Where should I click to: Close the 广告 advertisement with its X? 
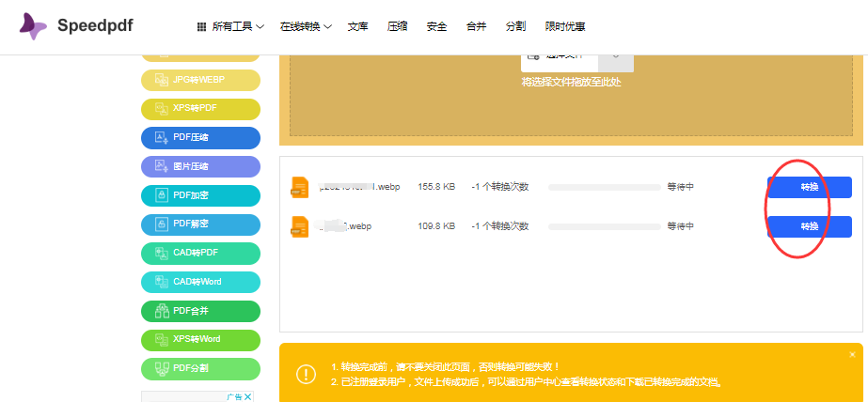tap(248, 396)
